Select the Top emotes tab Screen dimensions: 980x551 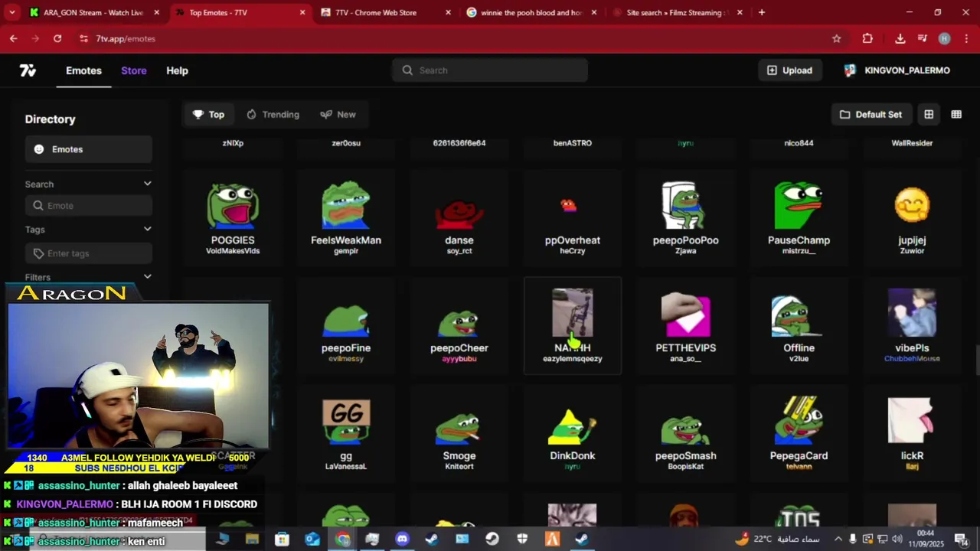208,114
